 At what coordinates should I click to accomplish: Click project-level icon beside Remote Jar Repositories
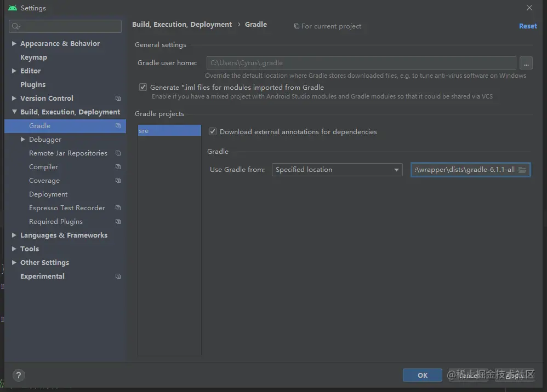pyautogui.click(x=118, y=153)
